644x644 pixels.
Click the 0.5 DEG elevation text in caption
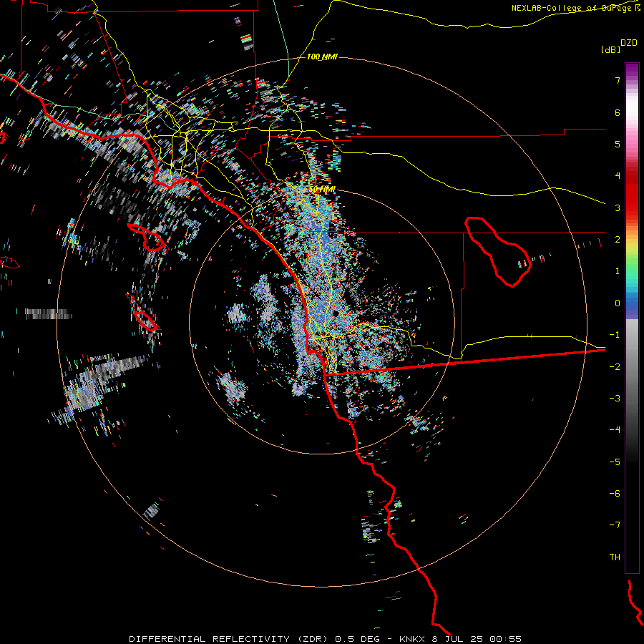[x=358, y=639]
